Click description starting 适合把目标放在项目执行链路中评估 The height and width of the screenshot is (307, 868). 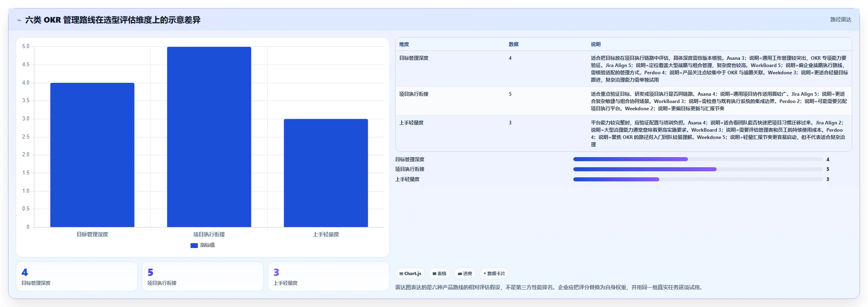point(719,69)
